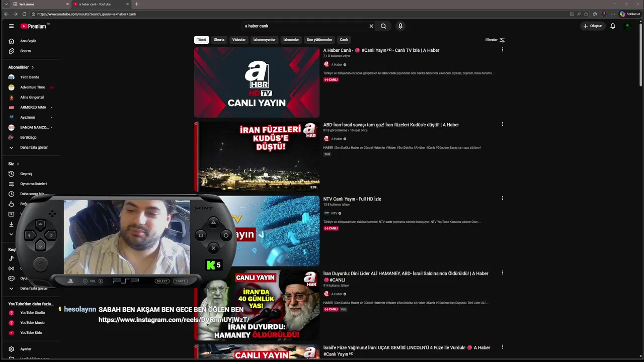Click the magnifier search button
Viewport: 644px width, 362px height.
pyautogui.click(x=383, y=26)
